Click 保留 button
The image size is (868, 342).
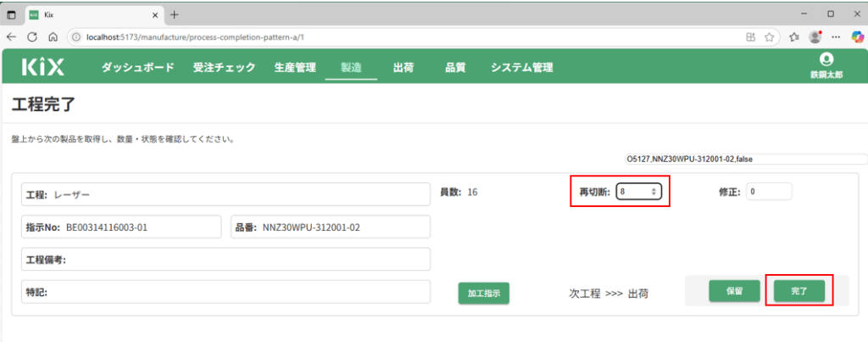click(734, 291)
